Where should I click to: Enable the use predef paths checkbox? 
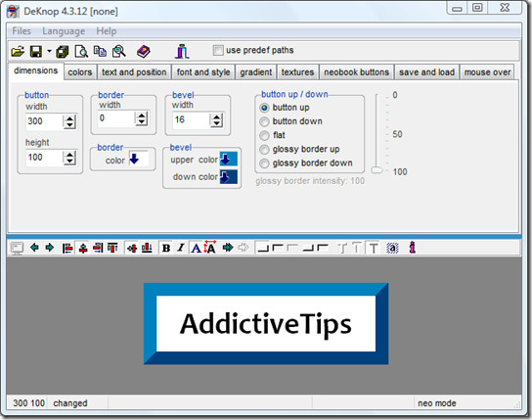(x=218, y=50)
